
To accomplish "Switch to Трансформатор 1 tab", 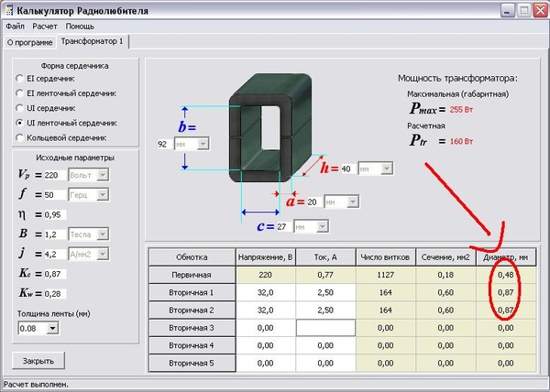I will pyautogui.click(x=94, y=42).
